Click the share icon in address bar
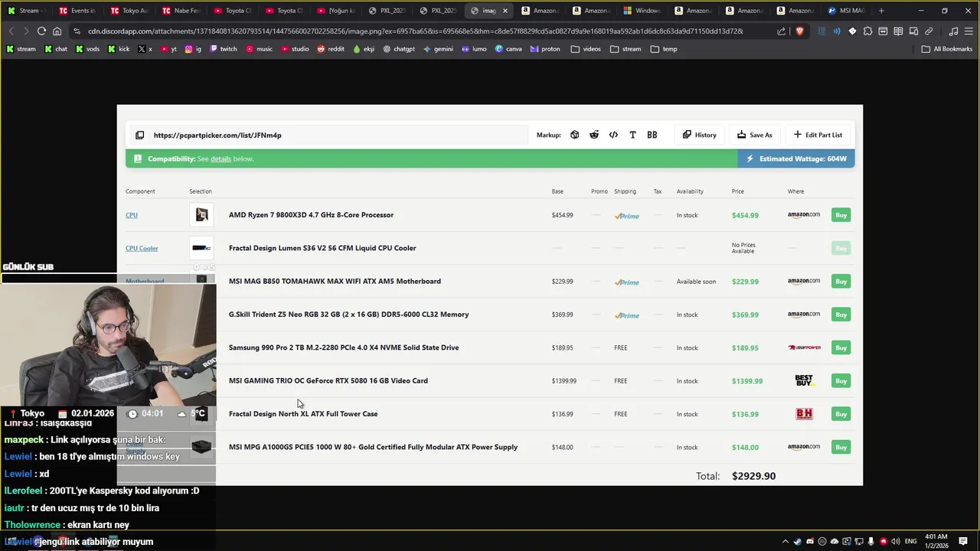The image size is (980, 551). [781, 31]
